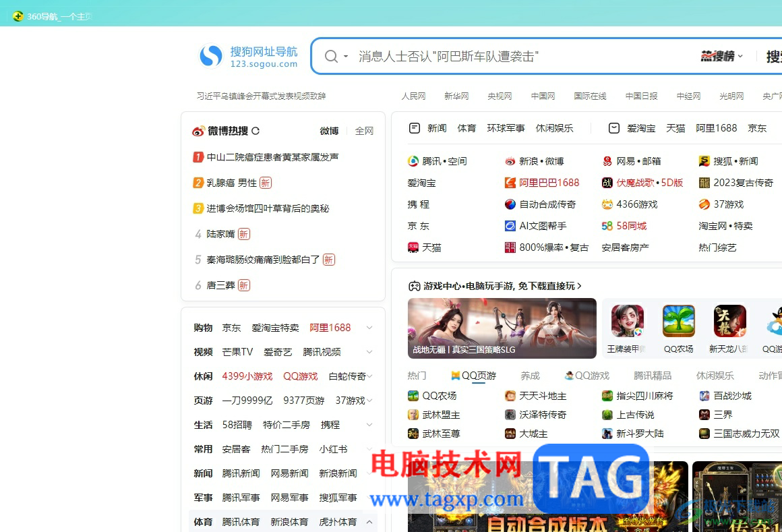Open the 天天斗地主 game icon
782x532 pixels.
pyautogui.click(x=510, y=396)
